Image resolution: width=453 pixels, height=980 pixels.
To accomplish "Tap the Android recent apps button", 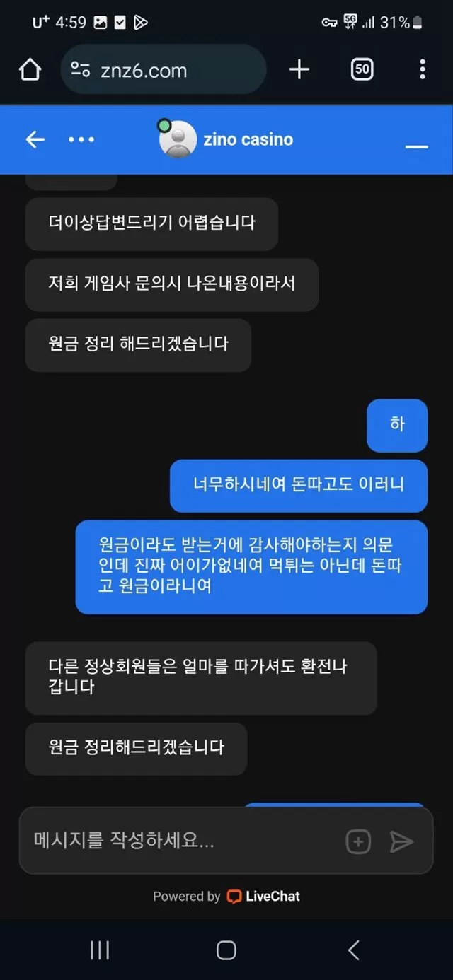I will pos(100,950).
